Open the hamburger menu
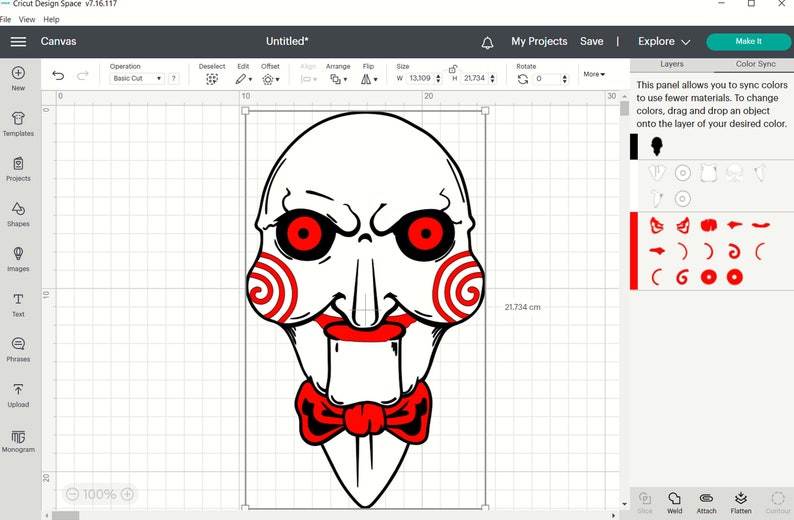This screenshot has width=794, height=520. click(x=18, y=42)
